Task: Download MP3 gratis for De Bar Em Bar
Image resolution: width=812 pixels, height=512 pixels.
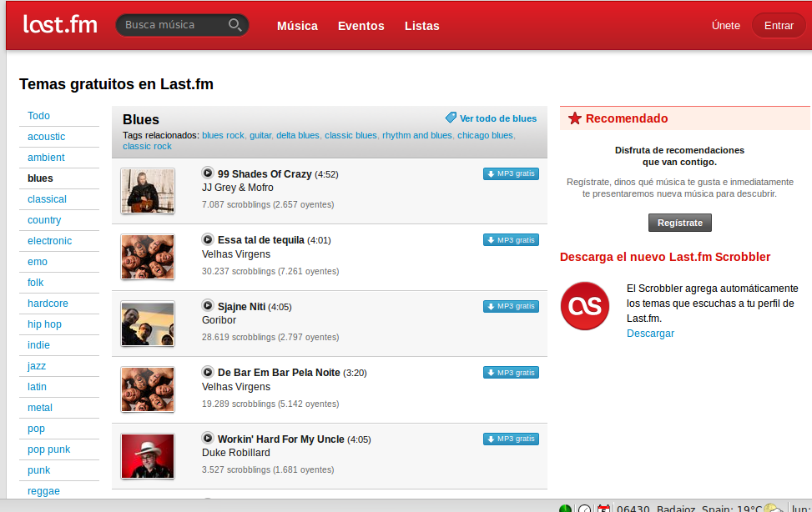Action: (511, 373)
